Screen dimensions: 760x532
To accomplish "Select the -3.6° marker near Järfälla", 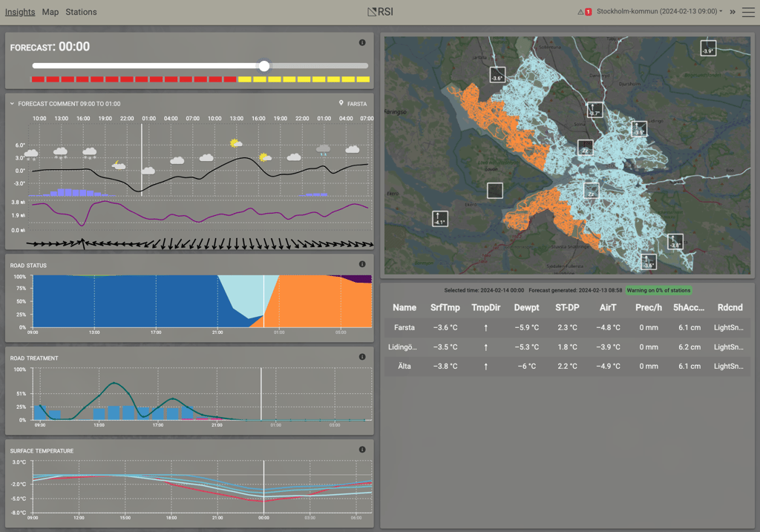I will pos(497,75).
